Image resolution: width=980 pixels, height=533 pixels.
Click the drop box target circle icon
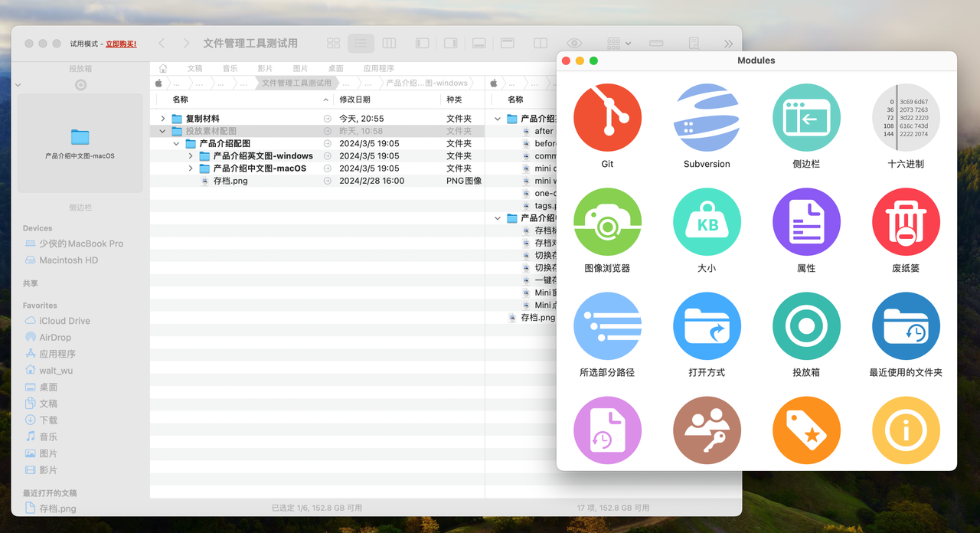(x=80, y=85)
